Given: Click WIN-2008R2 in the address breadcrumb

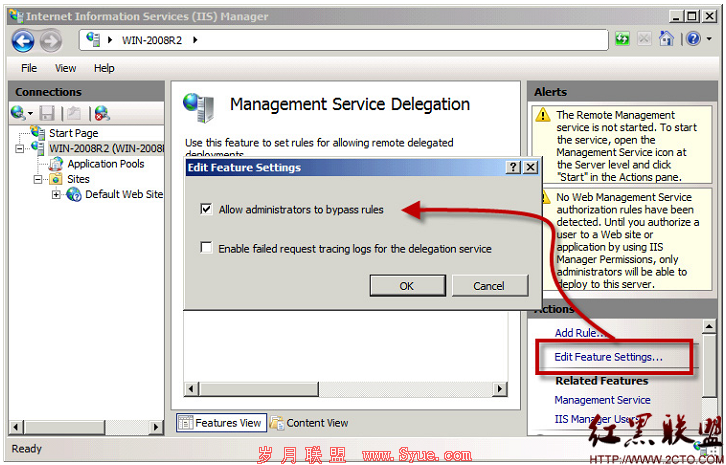Looking at the screenshot, I should pos(152,40).
